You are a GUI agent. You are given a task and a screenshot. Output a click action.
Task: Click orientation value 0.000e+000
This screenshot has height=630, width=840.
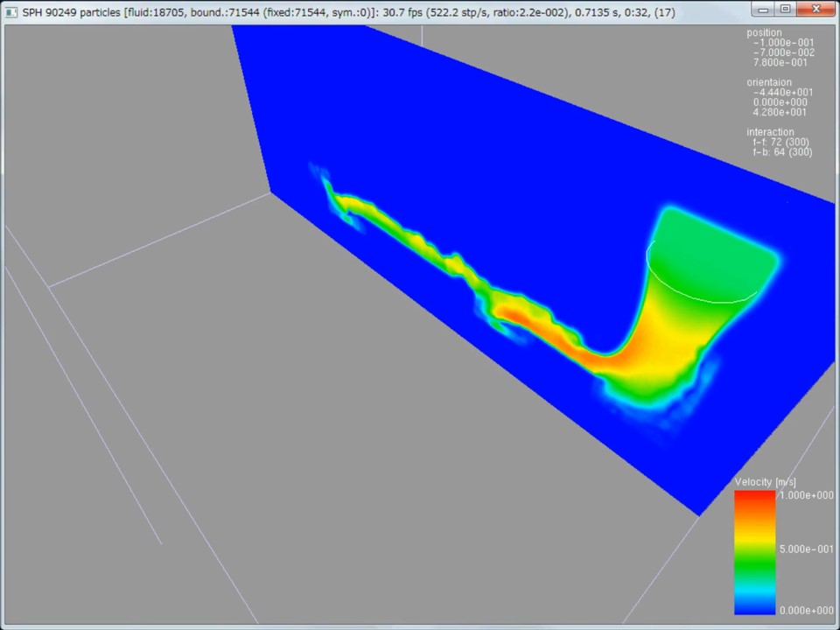tap(780, 102)
